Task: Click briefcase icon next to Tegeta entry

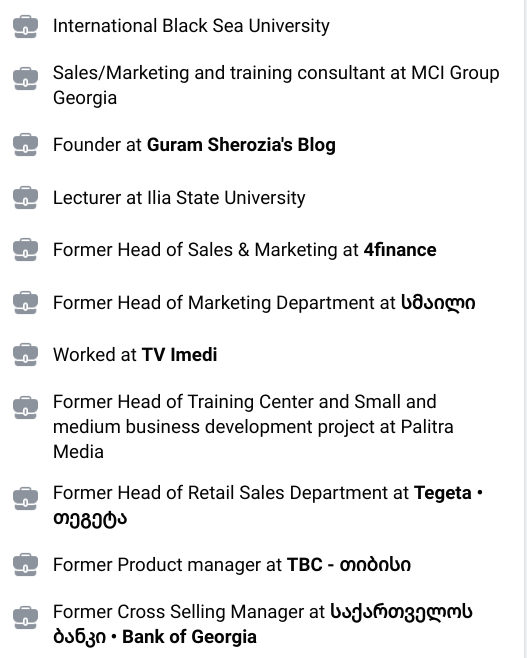Action: [x=26, y=499]
